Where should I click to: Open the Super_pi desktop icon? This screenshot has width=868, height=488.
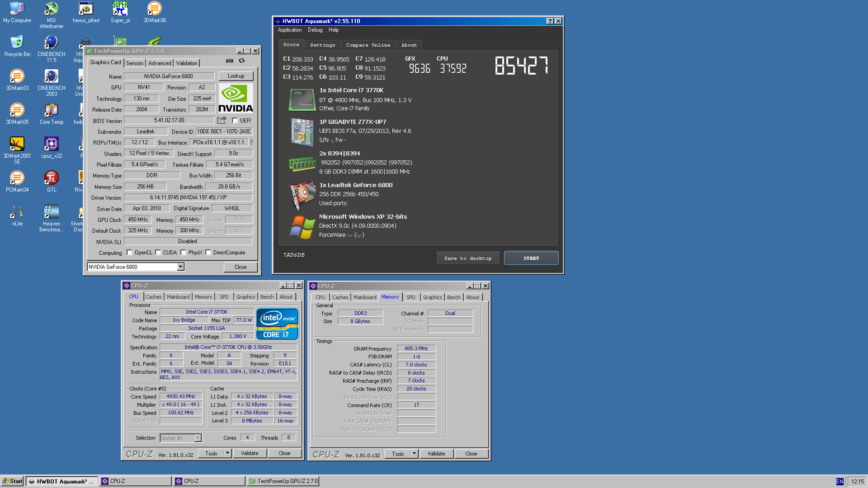[120, 12]
